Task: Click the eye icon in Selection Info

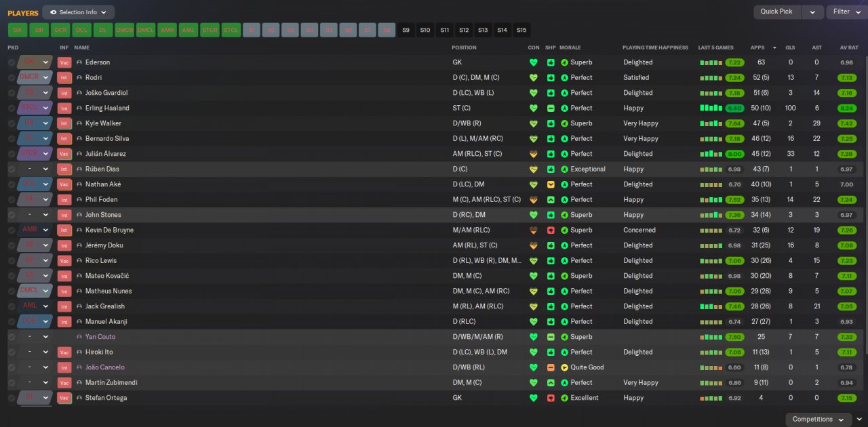Action: 53,12
